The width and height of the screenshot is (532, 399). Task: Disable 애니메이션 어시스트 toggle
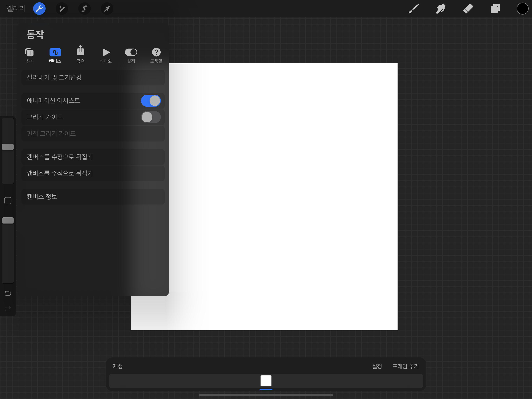tap(151, 101)
